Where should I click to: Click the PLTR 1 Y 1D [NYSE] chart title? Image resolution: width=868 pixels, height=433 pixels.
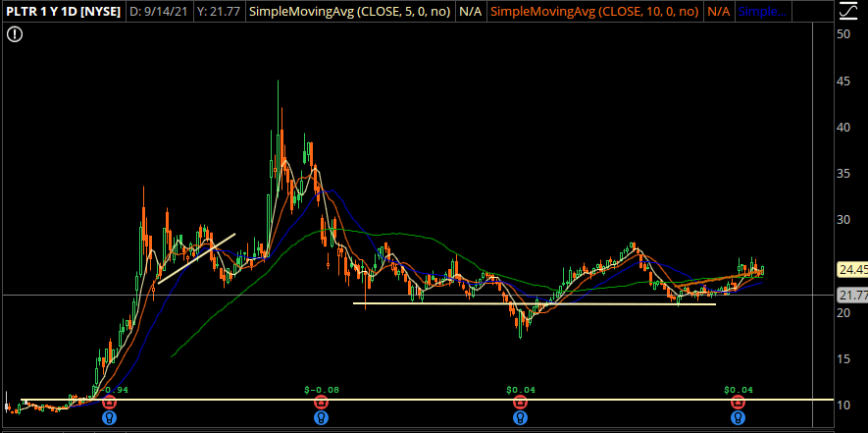[x=63, y=11]
